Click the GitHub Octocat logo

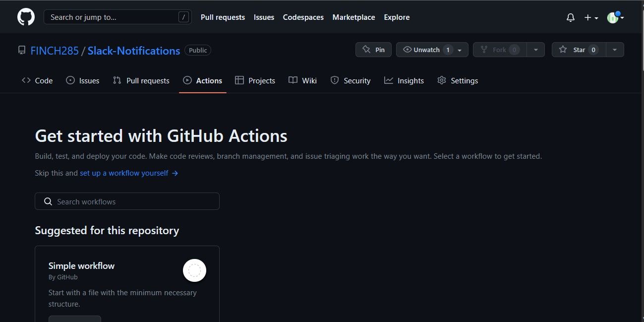click(25, 16)
